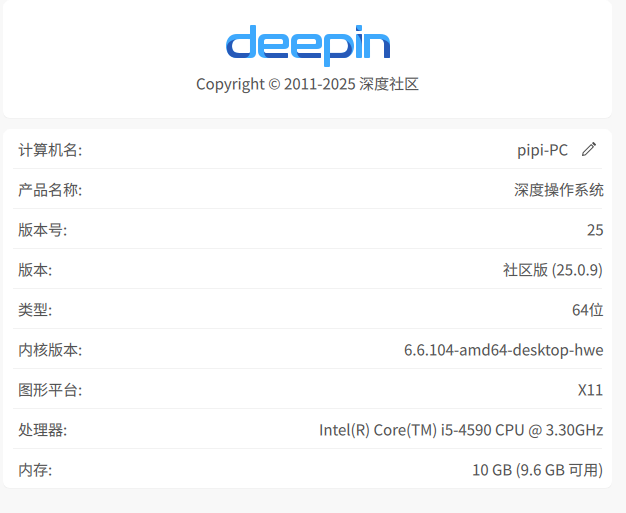Click the 版本 label
Viewport: 626px width, 513px height.
click(35, 270)
